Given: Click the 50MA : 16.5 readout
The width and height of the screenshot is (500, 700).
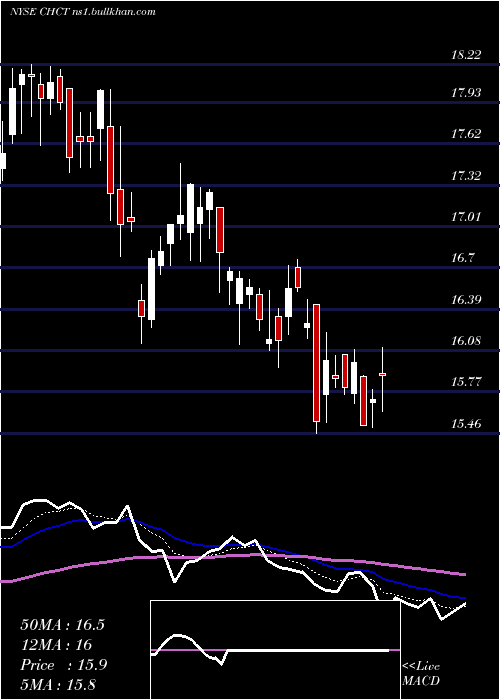Looking at the screenshot, I should pos(62,625).
